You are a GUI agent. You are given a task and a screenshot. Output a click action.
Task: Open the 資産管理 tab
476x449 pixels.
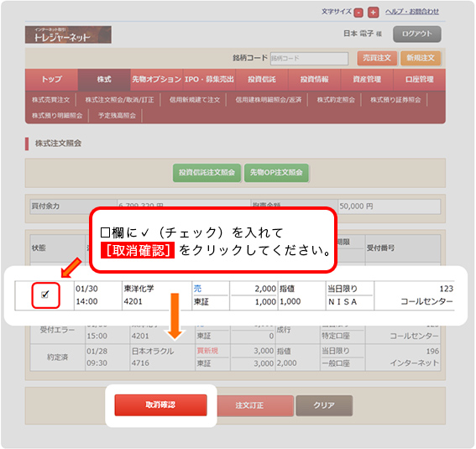click(367, 80)
